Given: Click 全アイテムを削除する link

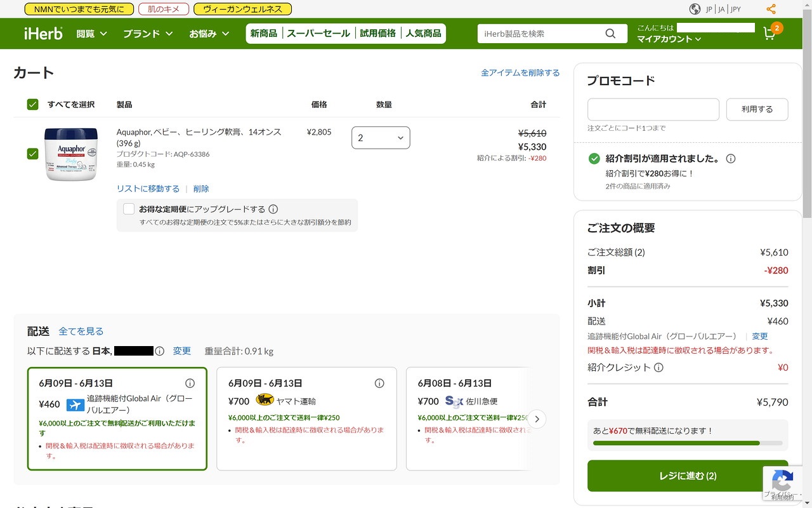Looking at the screenshot, I should (x=520, y=73).
